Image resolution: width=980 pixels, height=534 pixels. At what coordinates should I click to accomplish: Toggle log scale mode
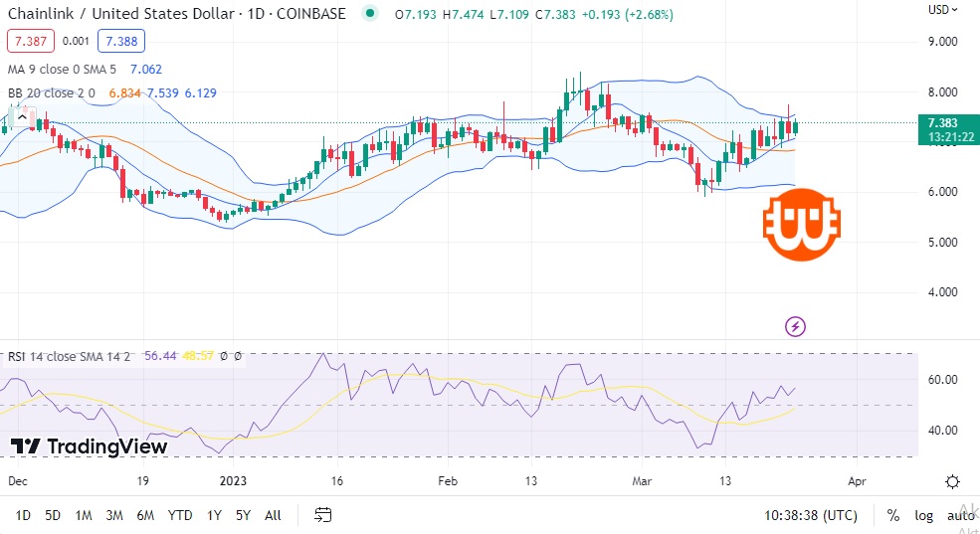coord(923,515)
